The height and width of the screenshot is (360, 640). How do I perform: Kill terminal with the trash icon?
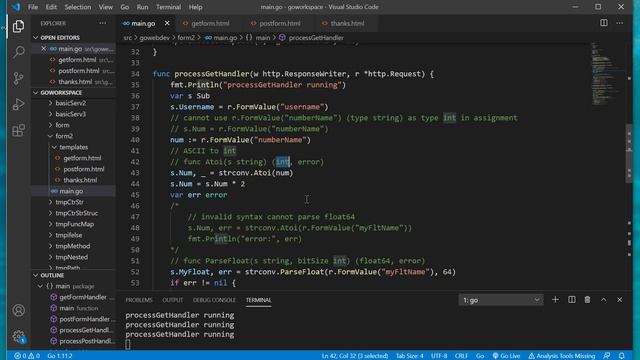(587, 300)
